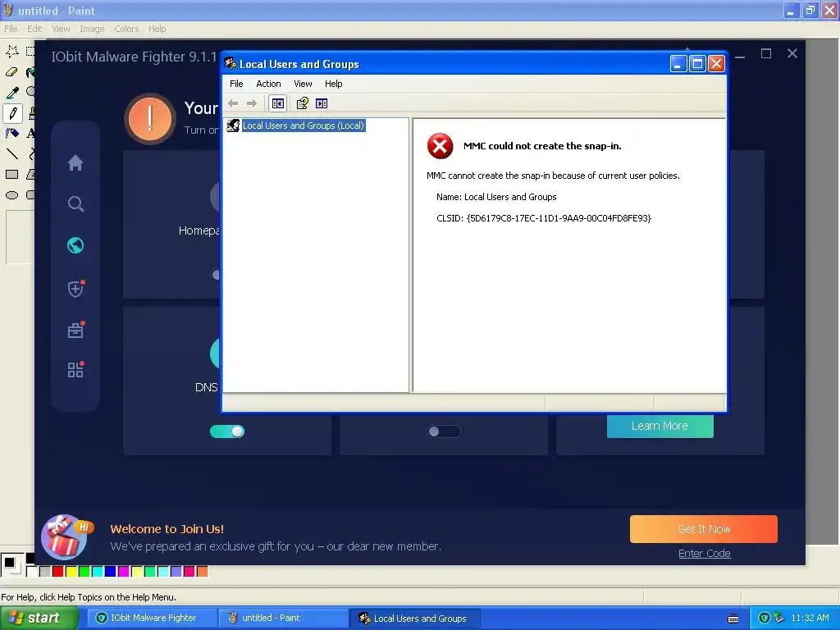The height and width of the screenshot is (630, 840).
Task: Click the gift box icon in IObit banner
Action: click(x=65, y=536)
